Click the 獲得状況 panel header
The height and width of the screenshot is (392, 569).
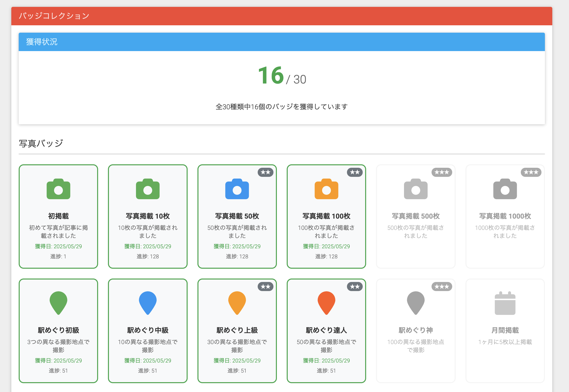pos(282,42)
